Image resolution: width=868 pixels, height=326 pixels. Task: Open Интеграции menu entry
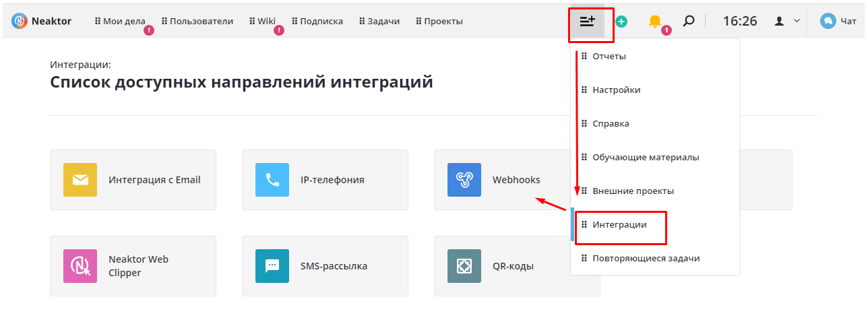tap(619, 225)
